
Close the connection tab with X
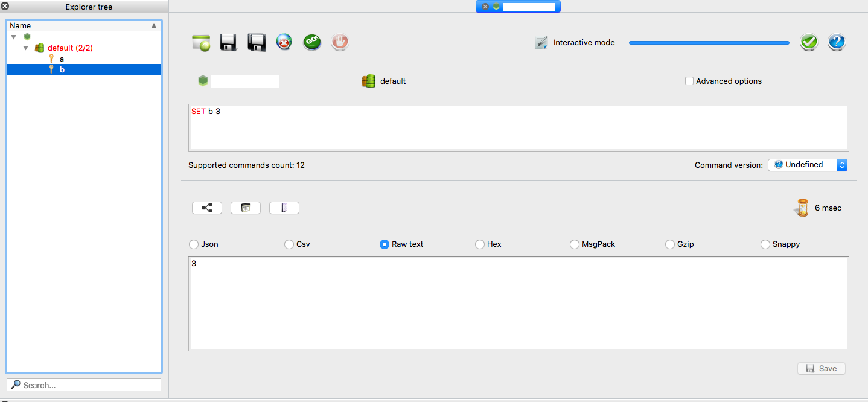coord(485,7)
